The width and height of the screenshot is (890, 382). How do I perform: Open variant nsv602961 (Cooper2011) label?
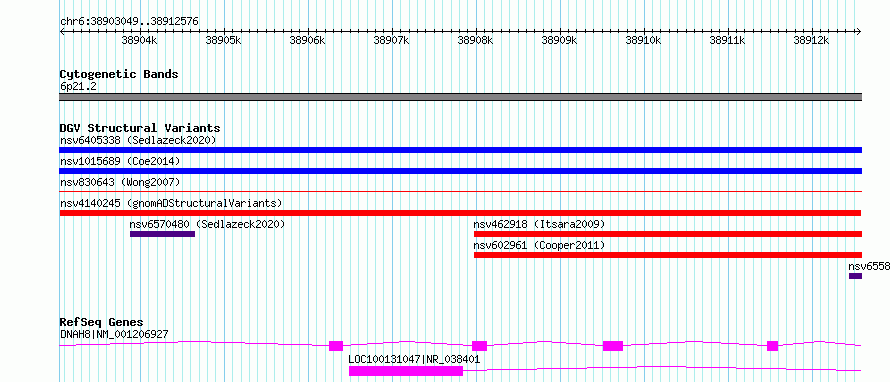539,245
